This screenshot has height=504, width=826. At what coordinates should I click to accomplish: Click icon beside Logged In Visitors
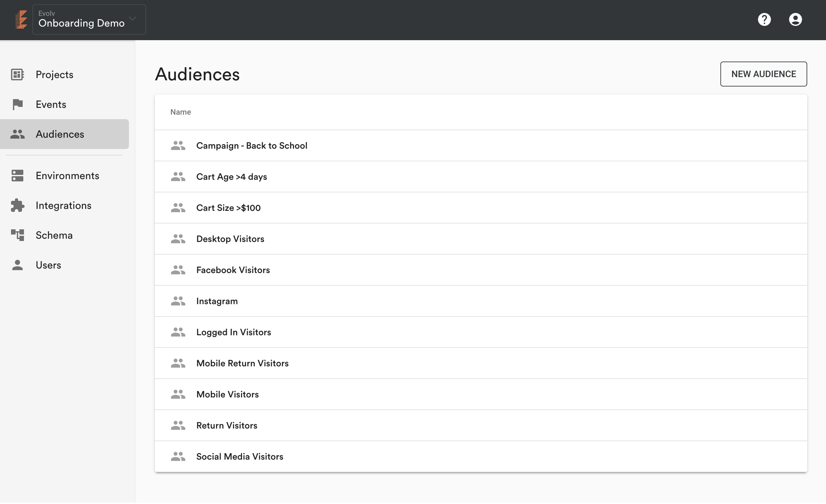click(x=178, y=333)
